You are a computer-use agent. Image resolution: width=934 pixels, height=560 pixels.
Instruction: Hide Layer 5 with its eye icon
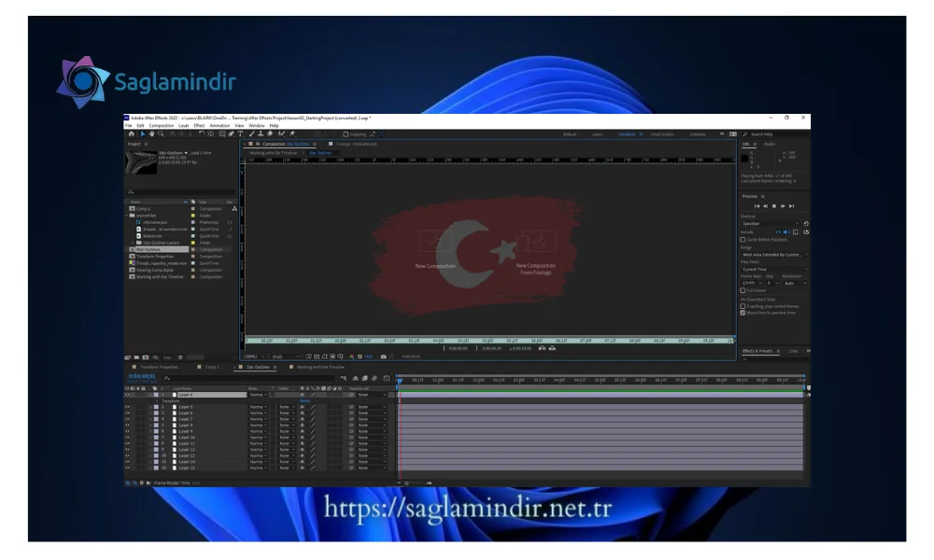click(x=127, y=407)
